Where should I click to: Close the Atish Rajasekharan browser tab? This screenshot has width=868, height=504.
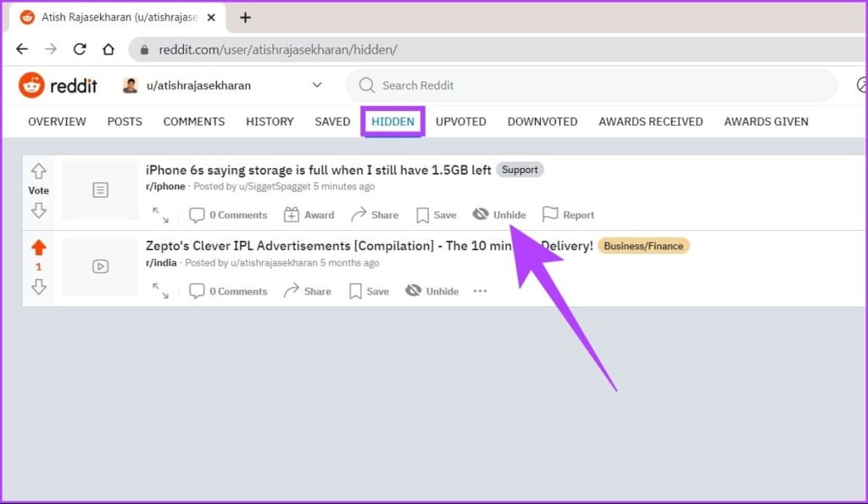(211, 18)
